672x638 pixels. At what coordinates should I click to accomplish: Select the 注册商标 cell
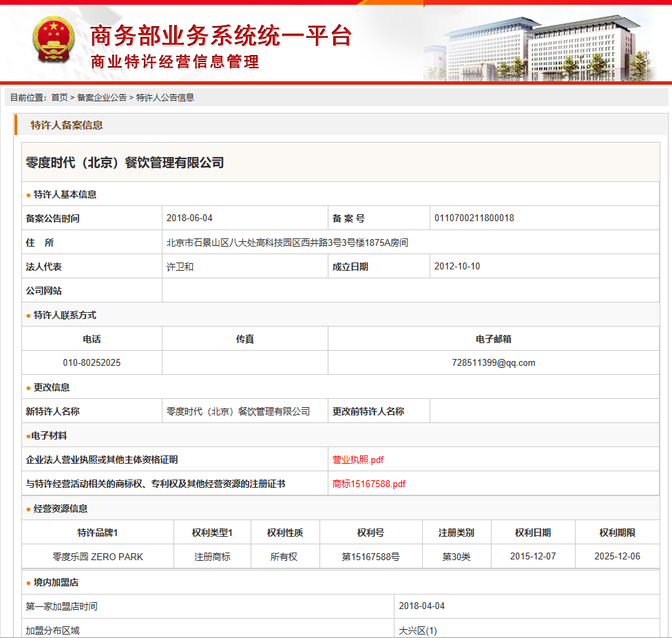click(212, 557)
